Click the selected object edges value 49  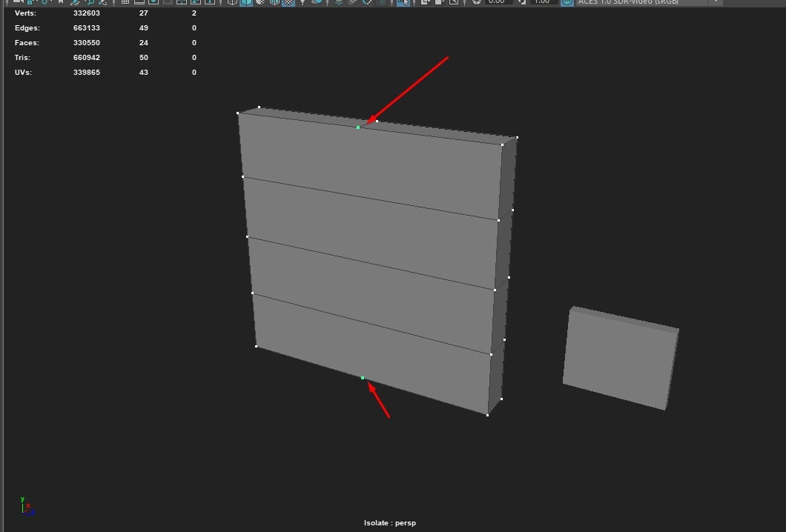coord(143,28)
